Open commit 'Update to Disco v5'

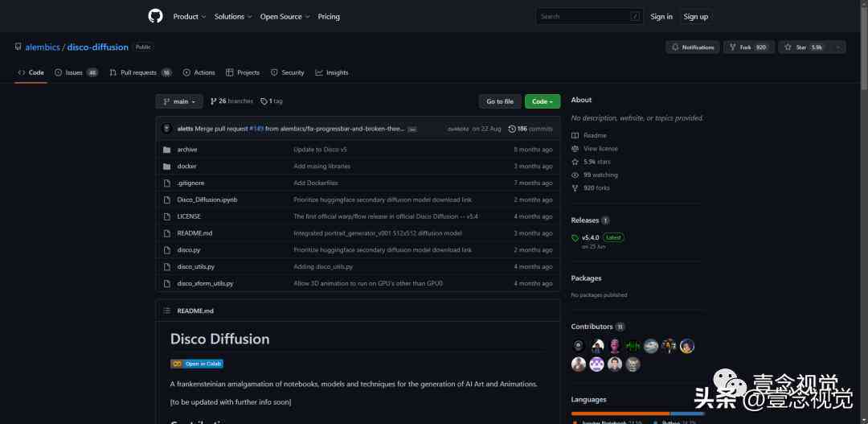[320, 150]
